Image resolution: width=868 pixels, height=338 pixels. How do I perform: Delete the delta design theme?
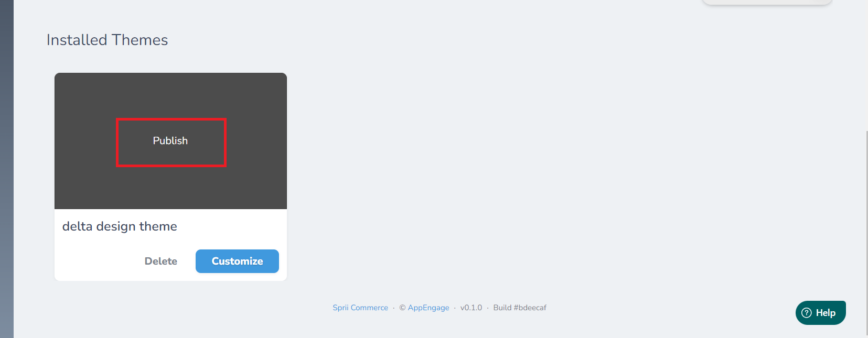(x=161, y=261)
